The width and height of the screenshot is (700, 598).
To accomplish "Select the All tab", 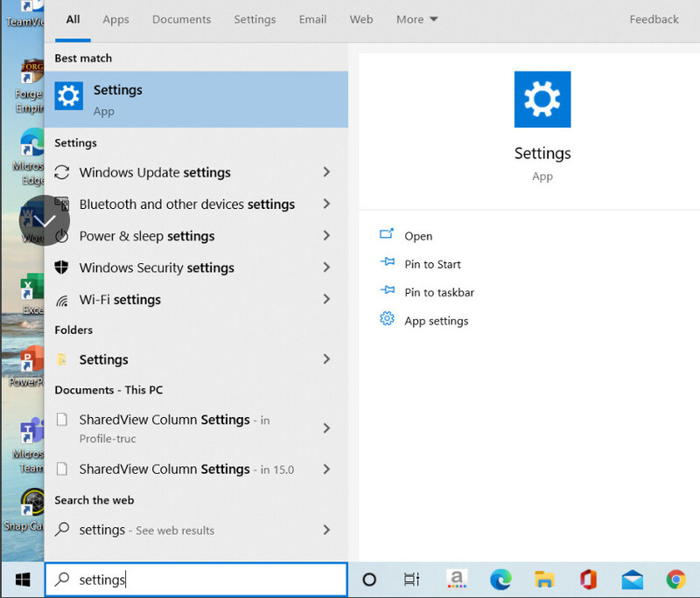I will point(73,19).
